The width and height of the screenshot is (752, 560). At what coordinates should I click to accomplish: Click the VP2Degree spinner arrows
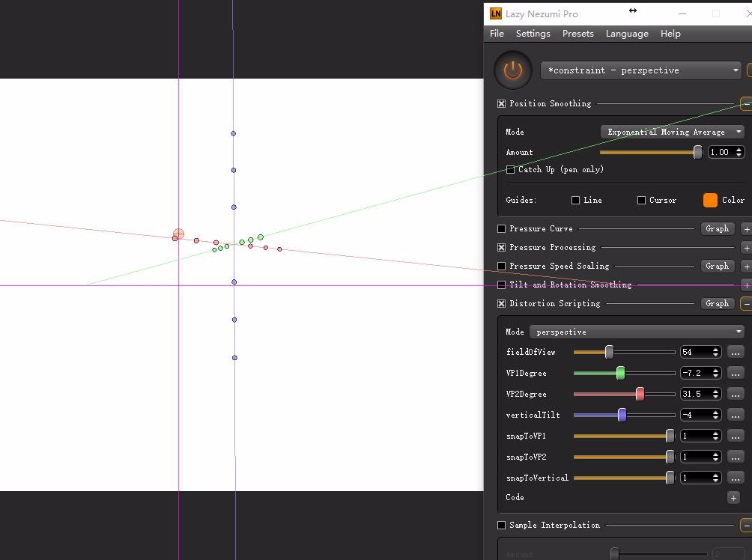(715, 394)
